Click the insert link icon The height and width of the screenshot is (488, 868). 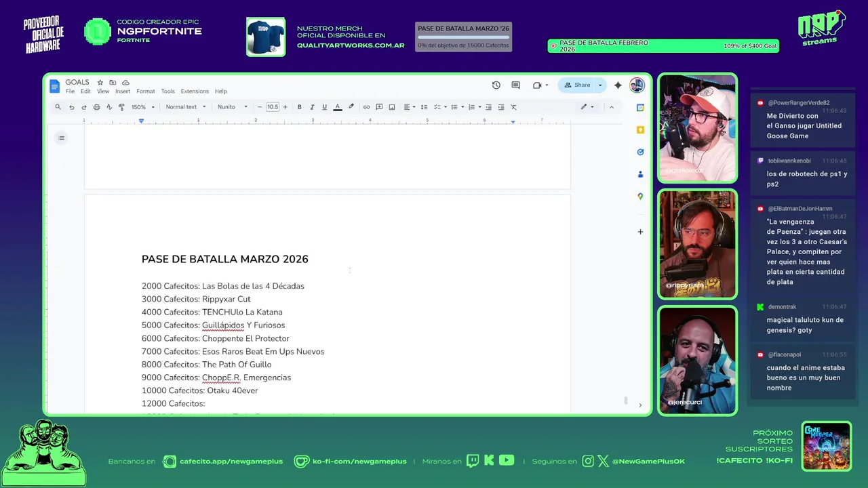click(366, 107)
